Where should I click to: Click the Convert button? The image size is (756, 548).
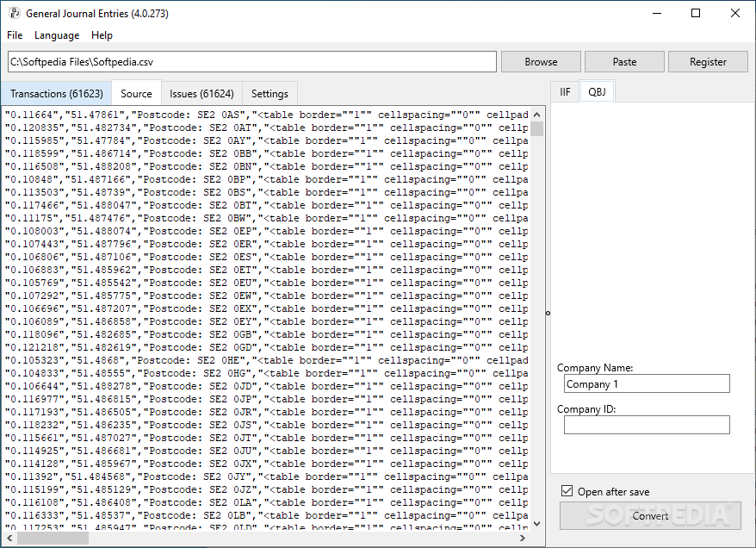[x=650, y=515]
